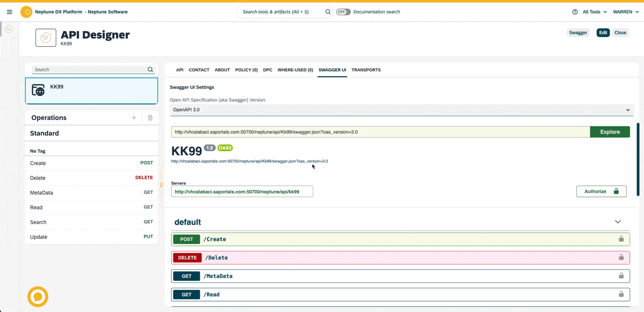Open the WARREN user menu
Screen dimensions: 644x312
pyautogui.click(x=626, y=12)
